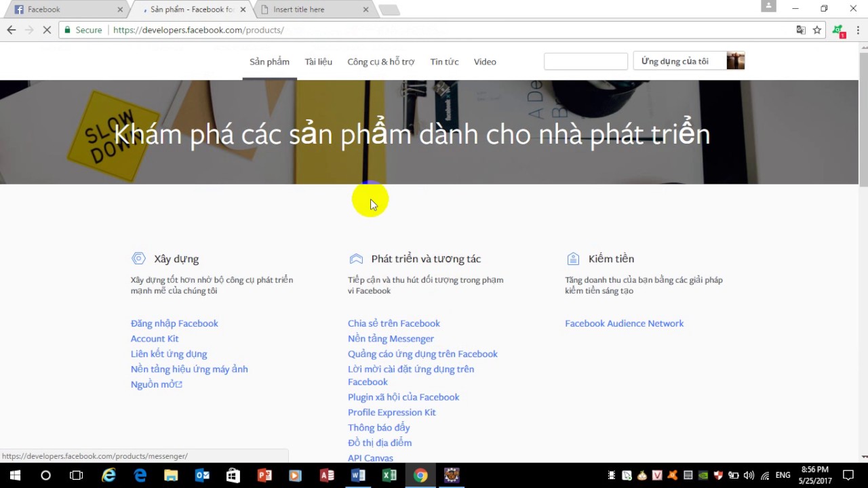Image resolution: width=868 pixels, height=488 pixels.
Task: Open Nền tảng hiệu ứng máy ảnh link
Action: click(x=189, y=369)
